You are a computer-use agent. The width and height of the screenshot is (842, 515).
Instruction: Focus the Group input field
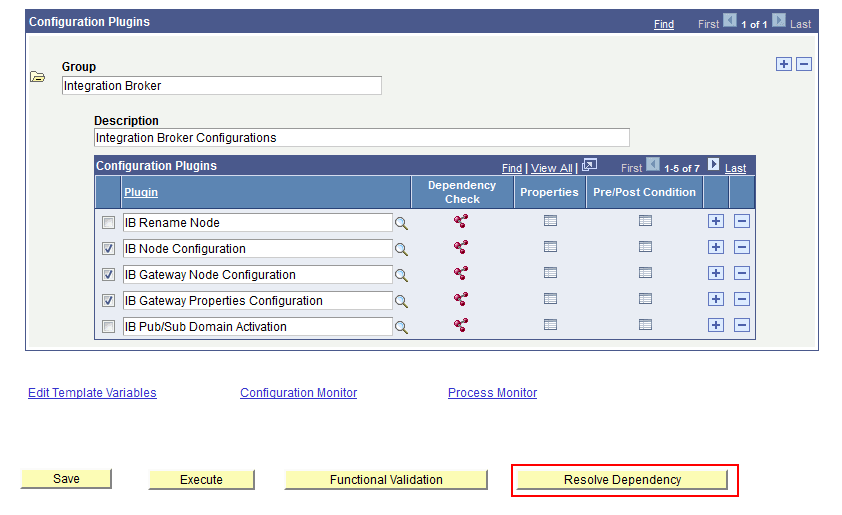(222, 85)
